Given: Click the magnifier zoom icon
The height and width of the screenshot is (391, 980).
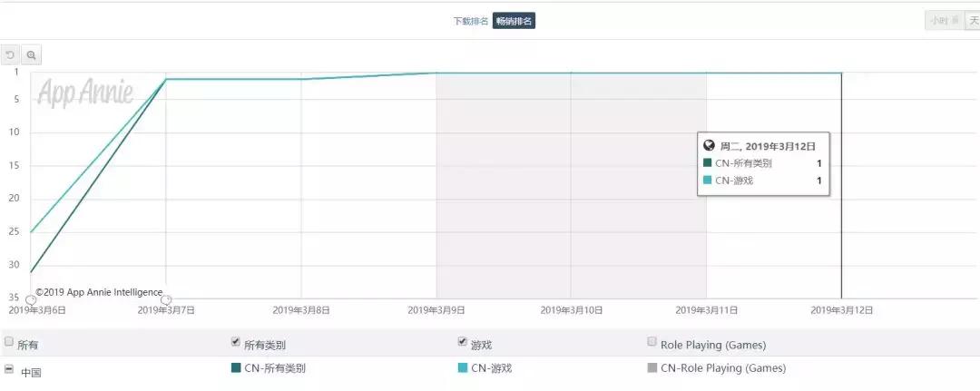Looking at the screenshot, I should click(x=31, y=55).
